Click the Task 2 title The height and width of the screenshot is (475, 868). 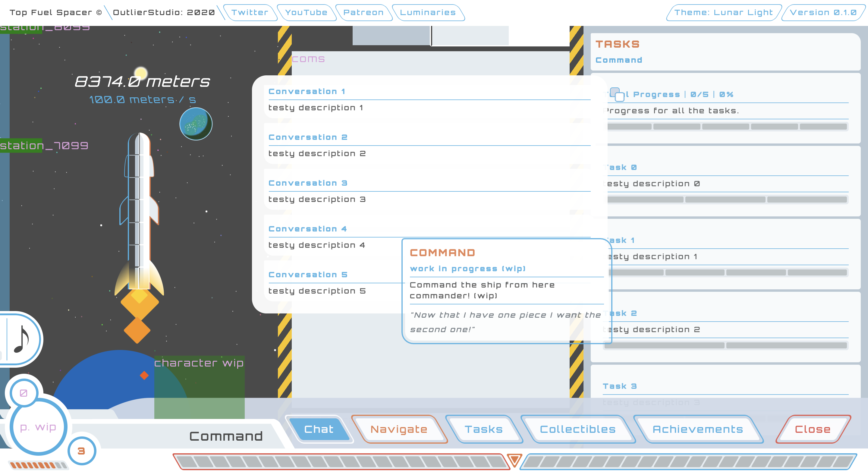click(620, 313)
